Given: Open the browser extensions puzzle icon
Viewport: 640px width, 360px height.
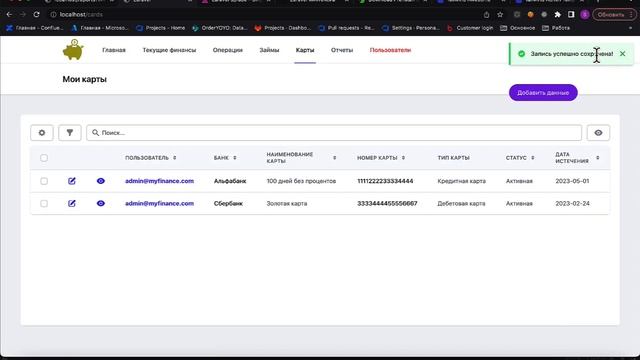Looking at the screenshot, I should coord(558,15).
